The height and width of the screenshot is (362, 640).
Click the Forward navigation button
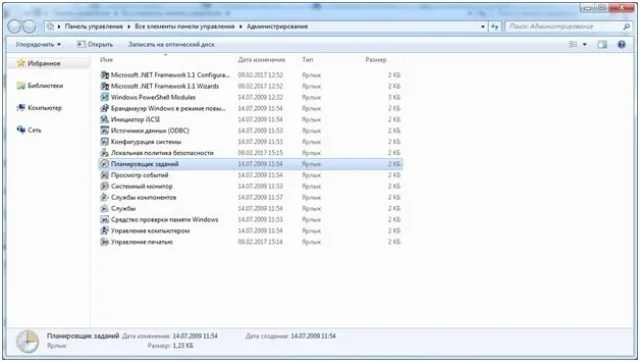[29, 27]
